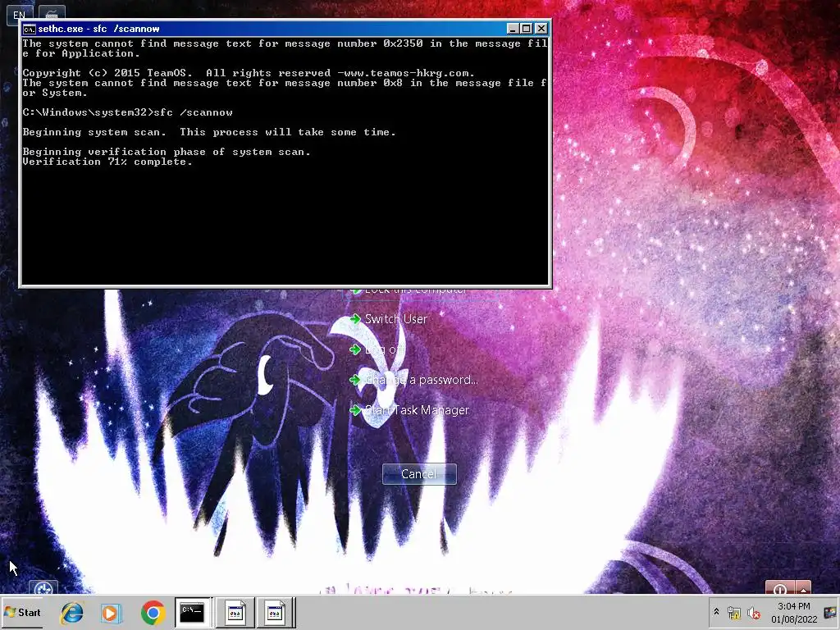Click 'Beginning verification phase of system scan.' line

click(x=167, y=152)
